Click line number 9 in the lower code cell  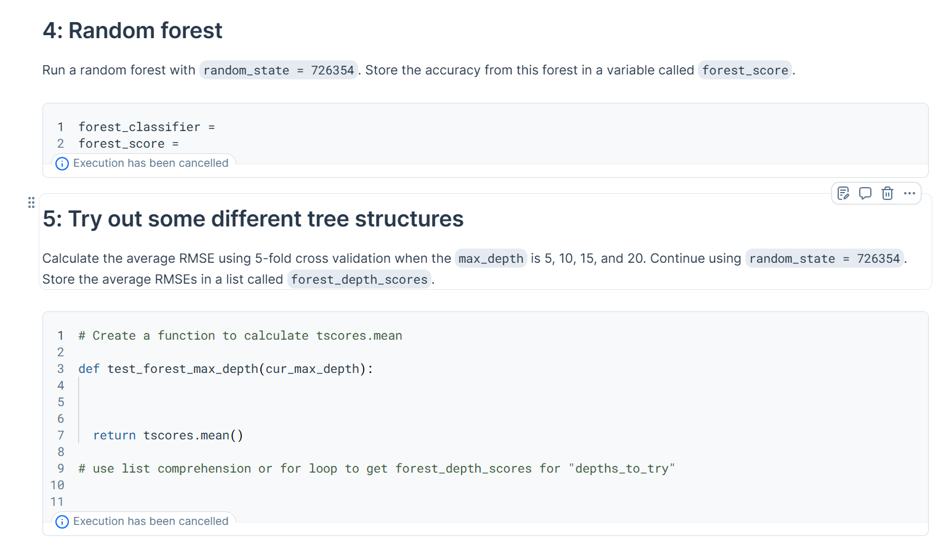[60, 468]
